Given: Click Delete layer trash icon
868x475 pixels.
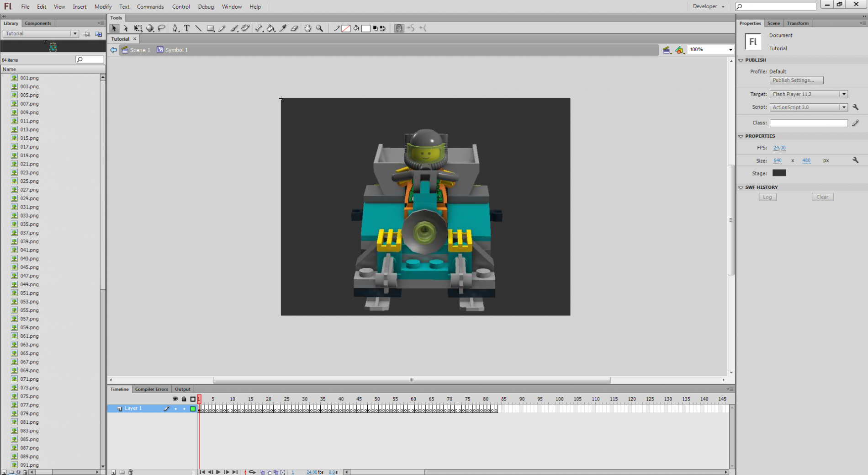Looking at the screenshot, I should pyautogui.click(x=131, y=472).
